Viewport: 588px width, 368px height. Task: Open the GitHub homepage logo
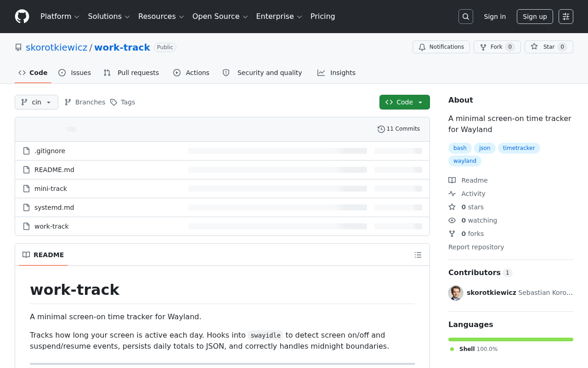click(x=22, y=17)
